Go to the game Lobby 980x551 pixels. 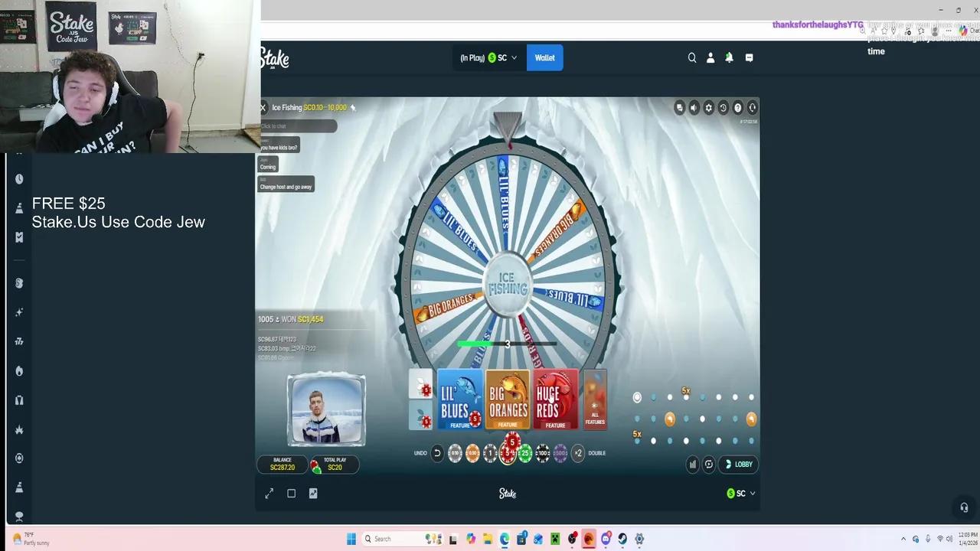click(x=740, y=465)
